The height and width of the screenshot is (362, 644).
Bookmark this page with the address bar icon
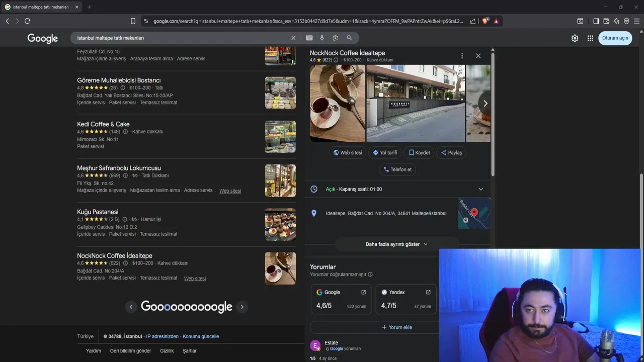tap(133, 21)
